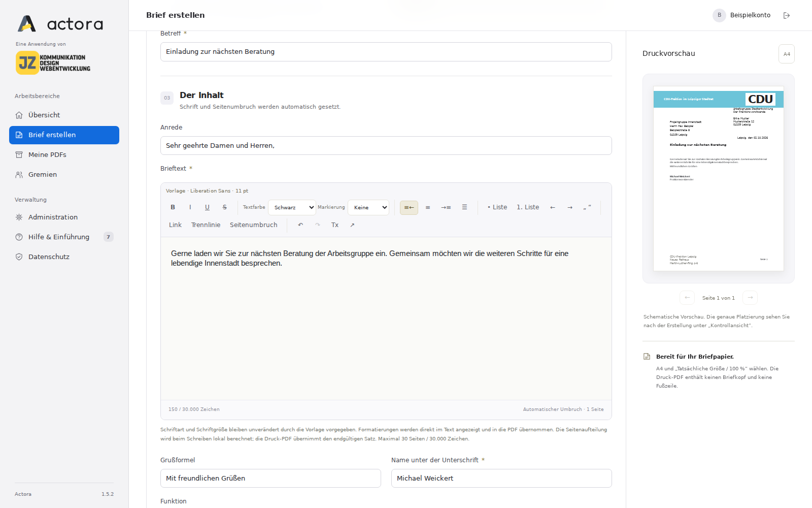Insert a blockquote with quote icon
Image resolution: width=812 pixels, height=508 pixels.
[587, 207]
